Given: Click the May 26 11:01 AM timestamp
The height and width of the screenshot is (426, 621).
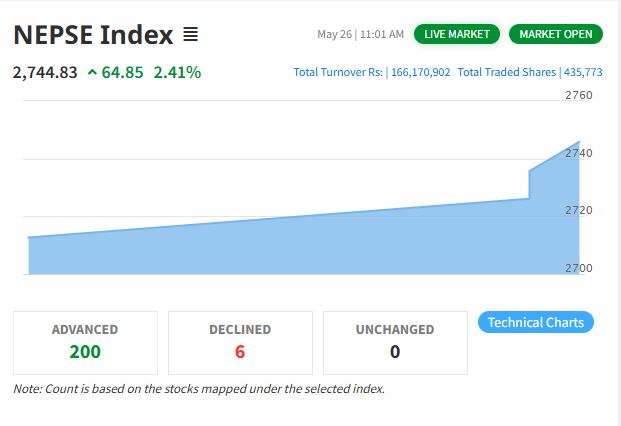Looking at the screenshot, I should (x=360, y=34).
